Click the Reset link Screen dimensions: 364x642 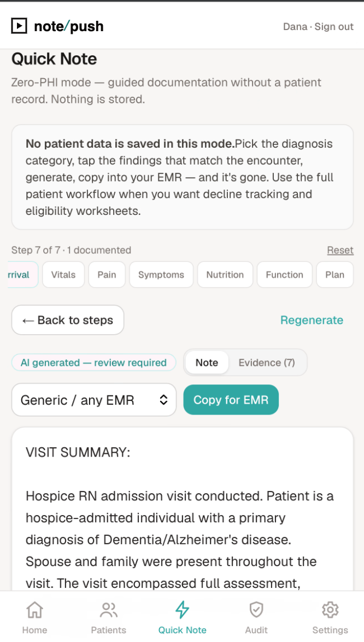(340, 250)
